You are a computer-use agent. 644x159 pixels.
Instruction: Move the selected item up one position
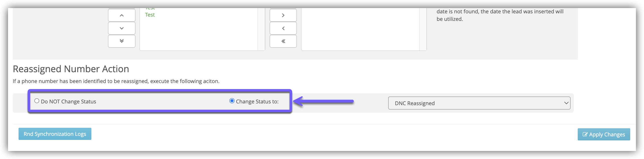(x=121, y=15)
